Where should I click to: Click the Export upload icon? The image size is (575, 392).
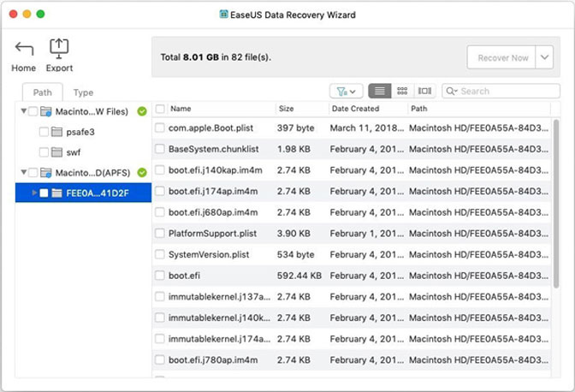[59, 49]
